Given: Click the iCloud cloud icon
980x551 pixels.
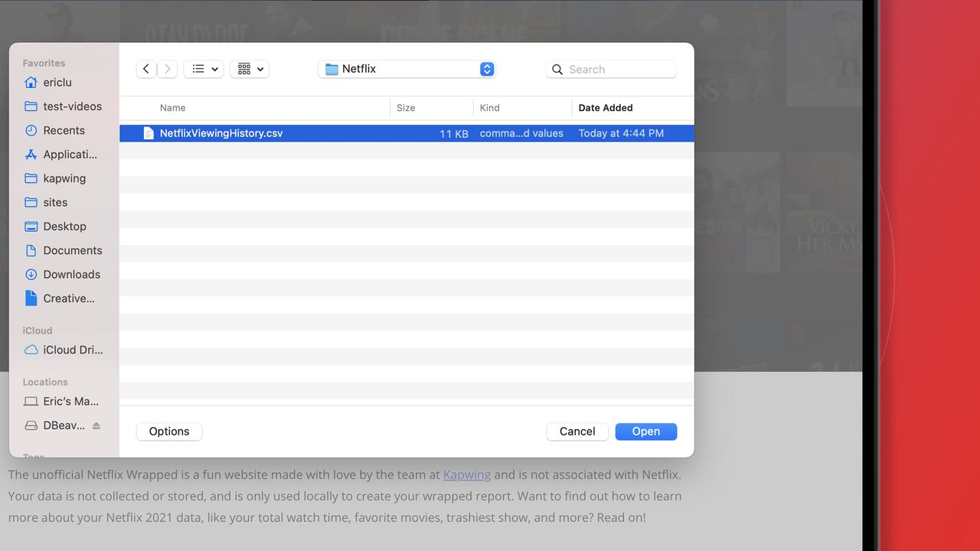Looking at the screenshot, I should click(31, 350).
